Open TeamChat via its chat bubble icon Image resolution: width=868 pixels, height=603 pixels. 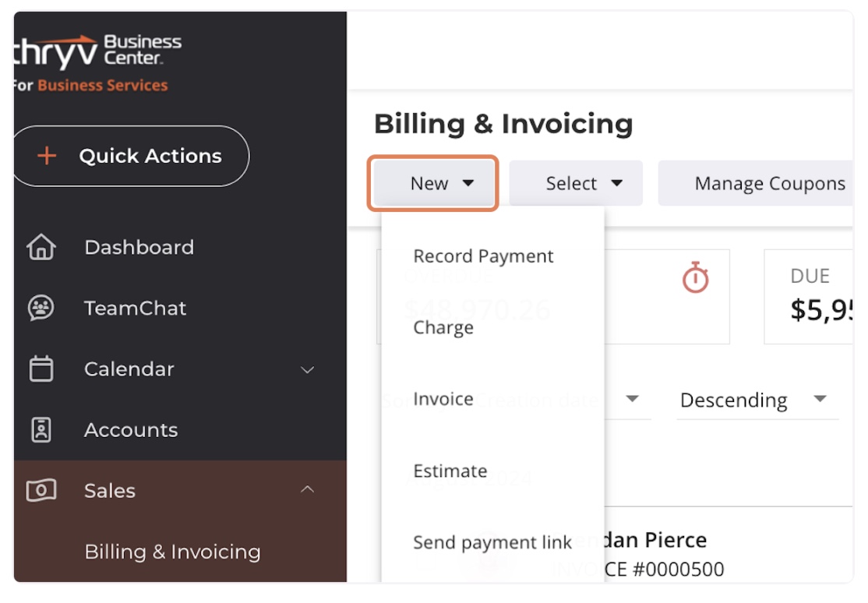click(x=41, y=308)
